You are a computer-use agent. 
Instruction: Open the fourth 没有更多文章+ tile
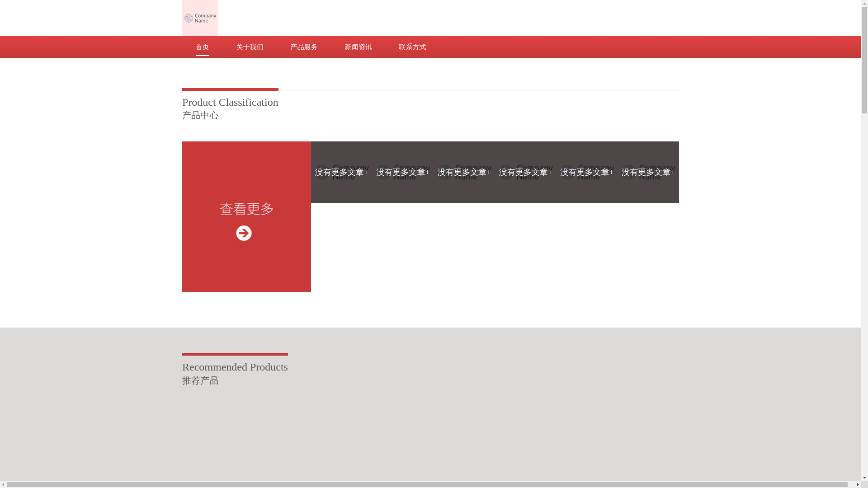(x=526, y=172)
